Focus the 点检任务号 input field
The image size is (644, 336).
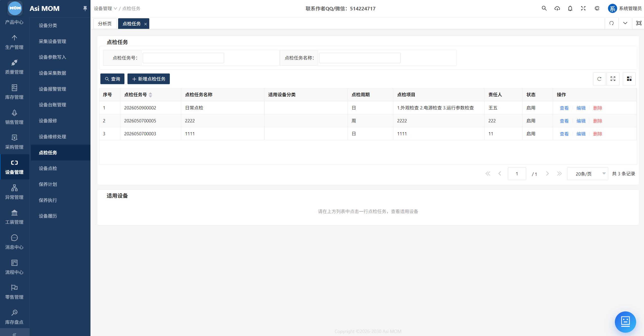(183, 58)
